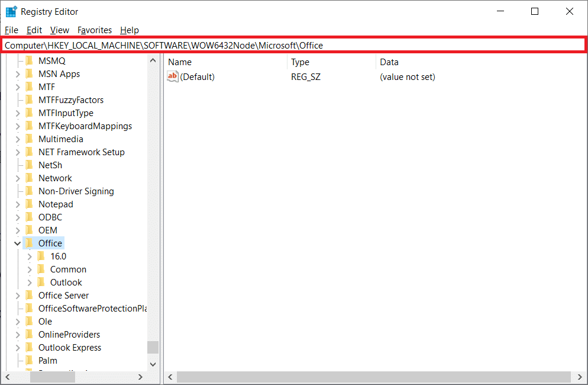Expand the ODBC key
The height and width of the screenshot is (385, 588).
[x=18, y=217]
